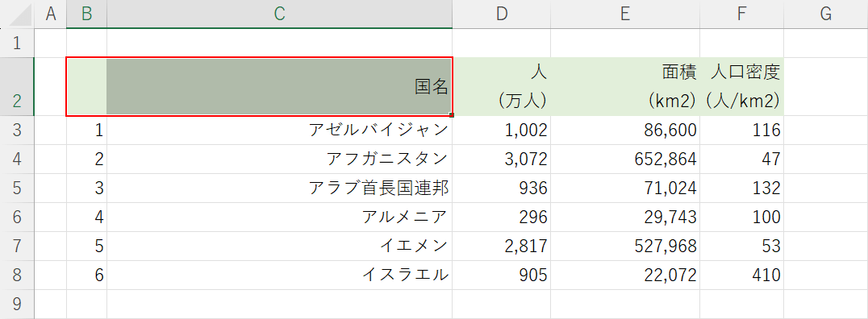Image resolution: width=868 pixels, height=319 pixels.
Task: Click index cell 5 beside イエメン
Action: tap(87, 246)
